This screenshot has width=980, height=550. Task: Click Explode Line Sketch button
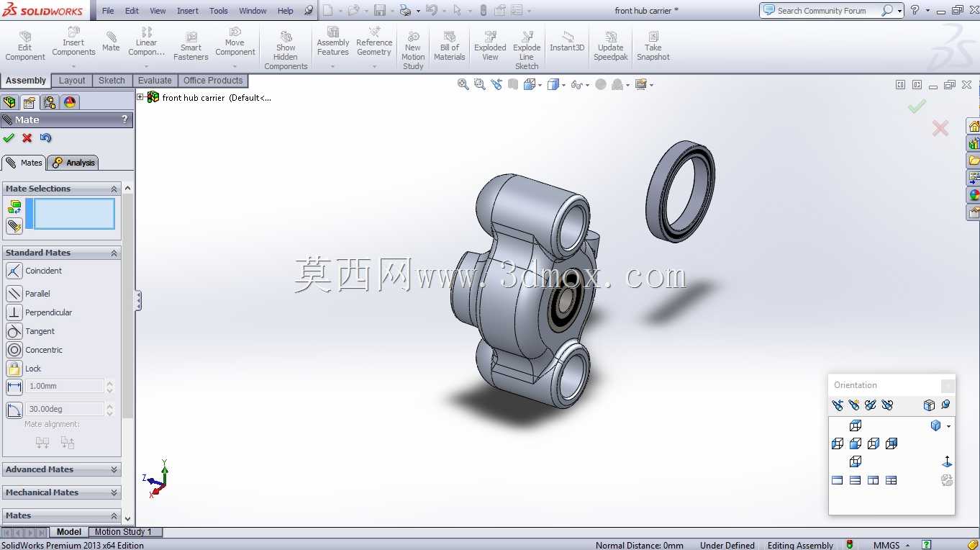coord(527,50)
